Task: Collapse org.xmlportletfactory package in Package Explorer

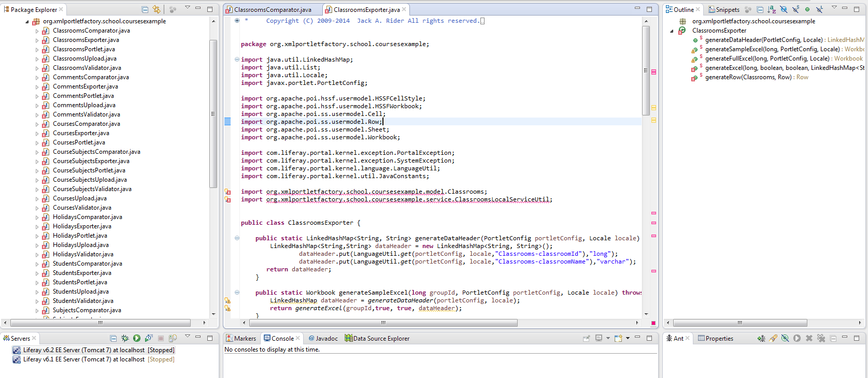Action: pos(27,21)
